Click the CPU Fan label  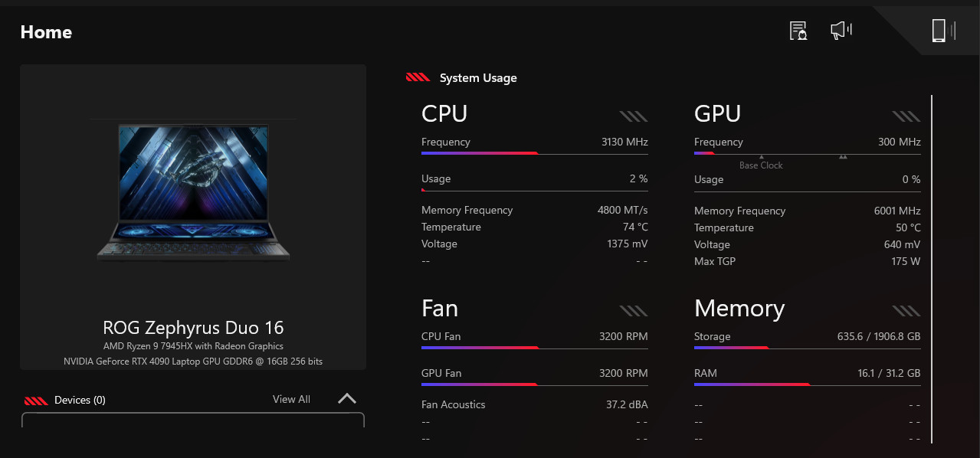[441, 336]
